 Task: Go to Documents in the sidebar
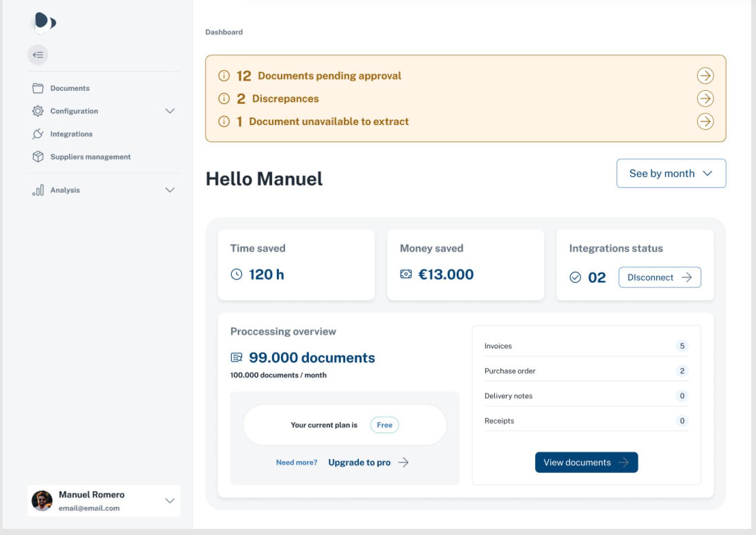(70, 88)
